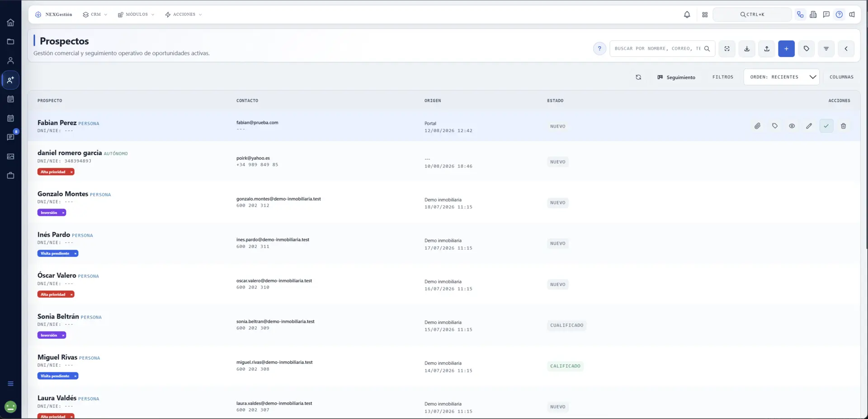Open the Orden: Recientes dropdown
The height and width of the screenshot is (419, 868).
point(782,77)
